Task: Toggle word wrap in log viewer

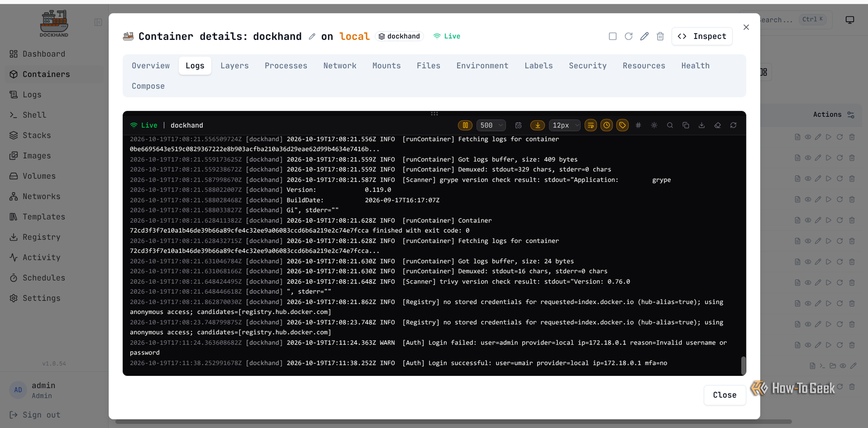Action: click(x=591, y=125)
